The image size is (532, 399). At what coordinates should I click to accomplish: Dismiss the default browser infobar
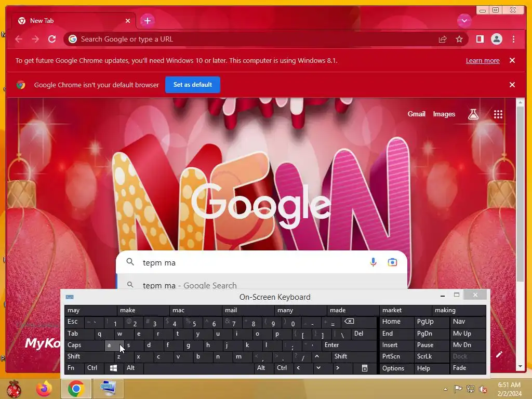[x=512, y=85]
